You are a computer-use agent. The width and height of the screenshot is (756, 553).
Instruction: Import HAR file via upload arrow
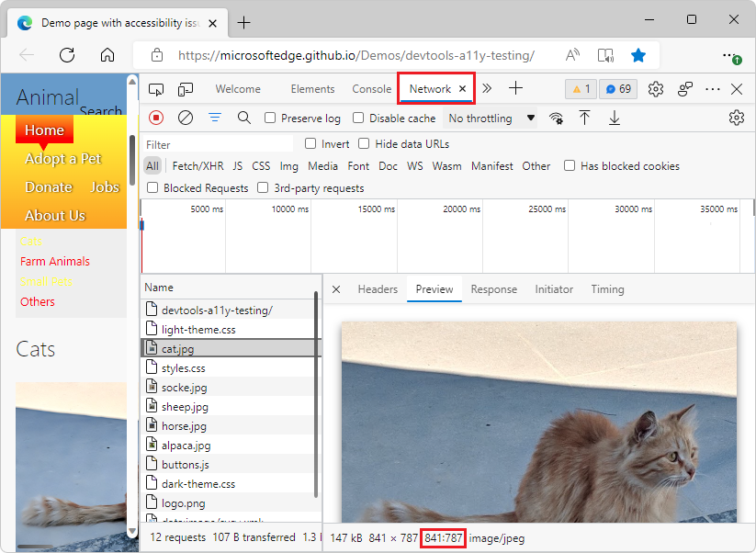coord(584,118)
